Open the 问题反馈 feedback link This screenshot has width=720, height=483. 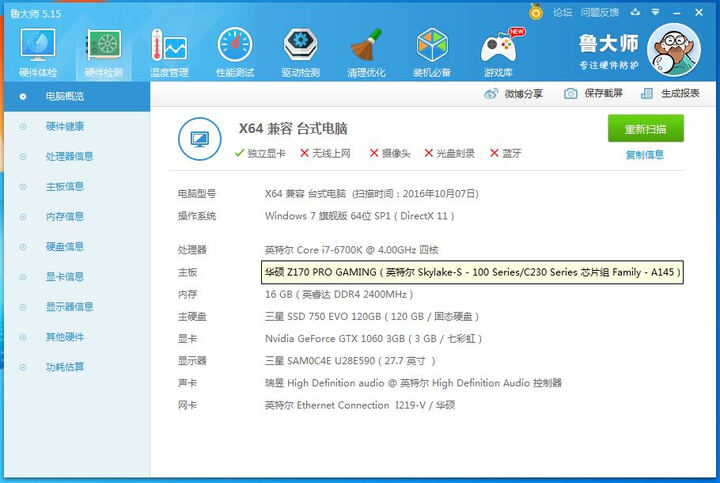(599, 12)
